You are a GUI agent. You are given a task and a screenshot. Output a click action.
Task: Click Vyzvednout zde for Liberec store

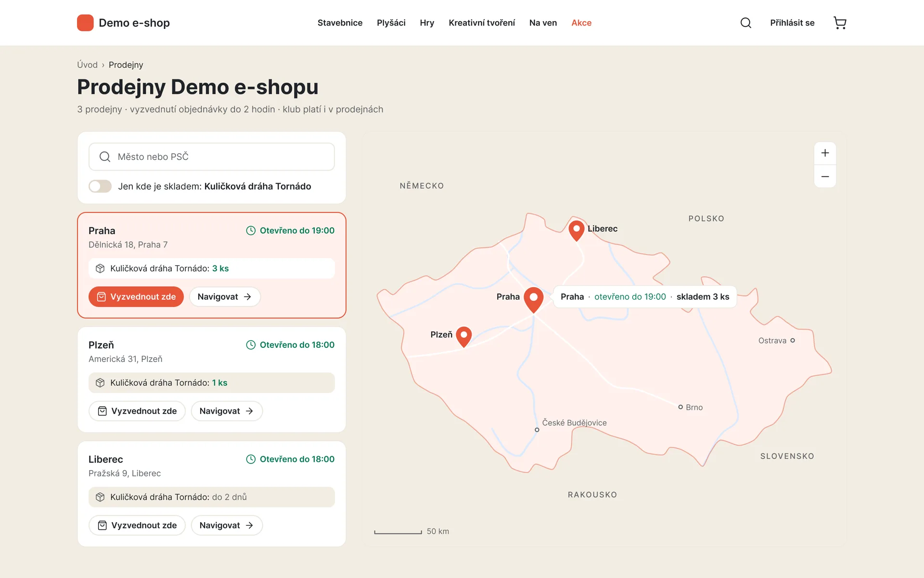click(x=137, y=525)
